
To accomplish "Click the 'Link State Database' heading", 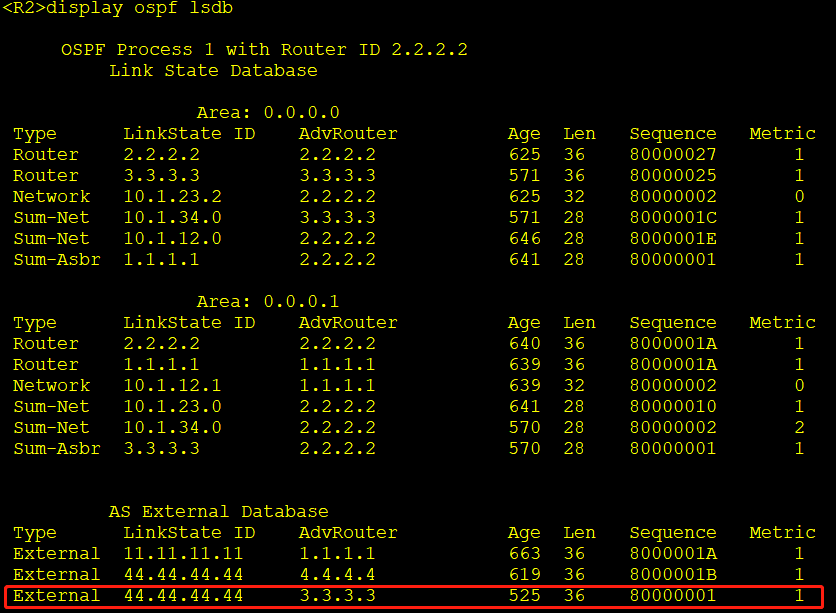I will click(x=213, y=71).
